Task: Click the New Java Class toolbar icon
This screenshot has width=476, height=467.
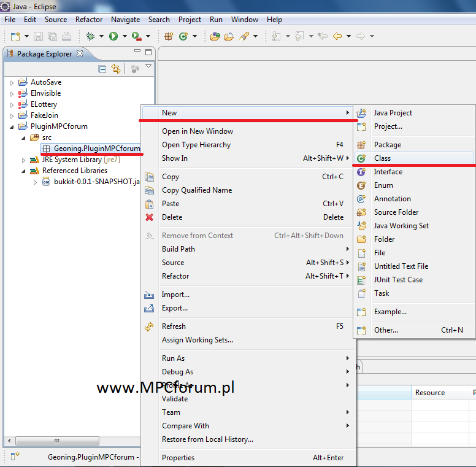Action: point(183,36)
